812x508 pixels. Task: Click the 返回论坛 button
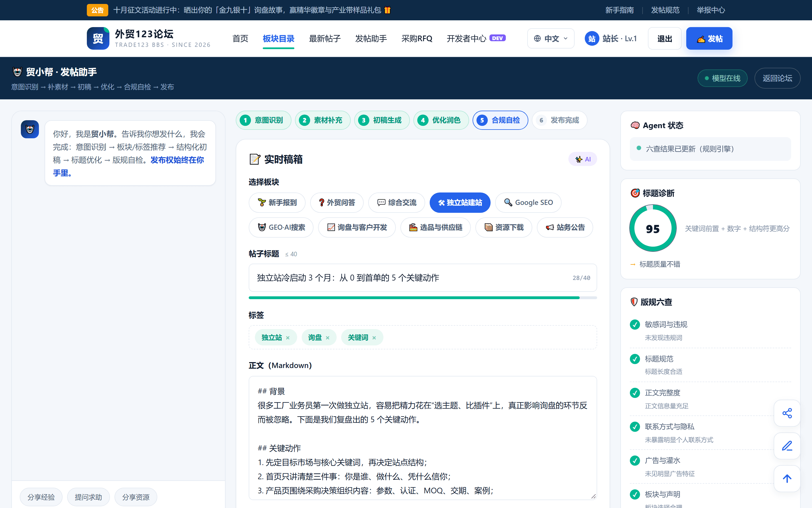pos(777,78)
